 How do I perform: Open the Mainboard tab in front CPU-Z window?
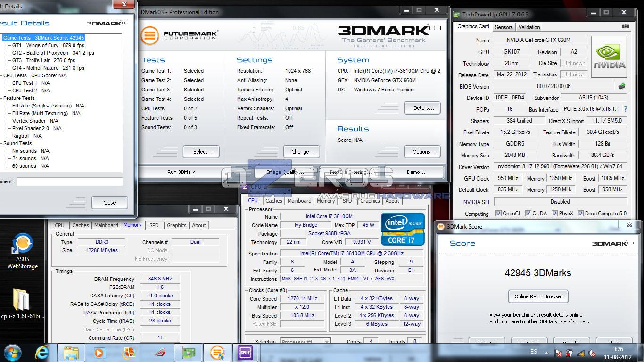pyautogui.click(x=299, y=201)
